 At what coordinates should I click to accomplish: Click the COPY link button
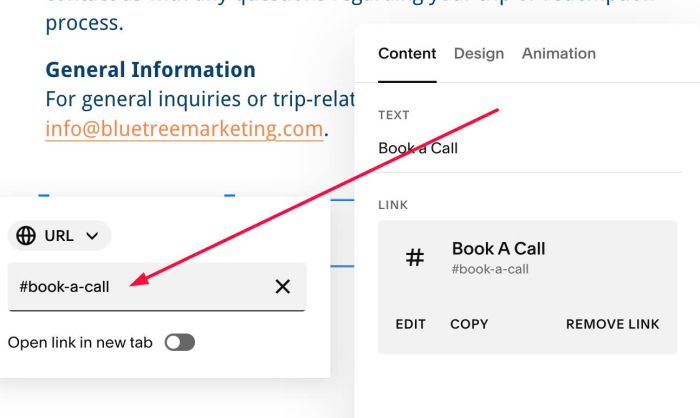click(469, 324)
